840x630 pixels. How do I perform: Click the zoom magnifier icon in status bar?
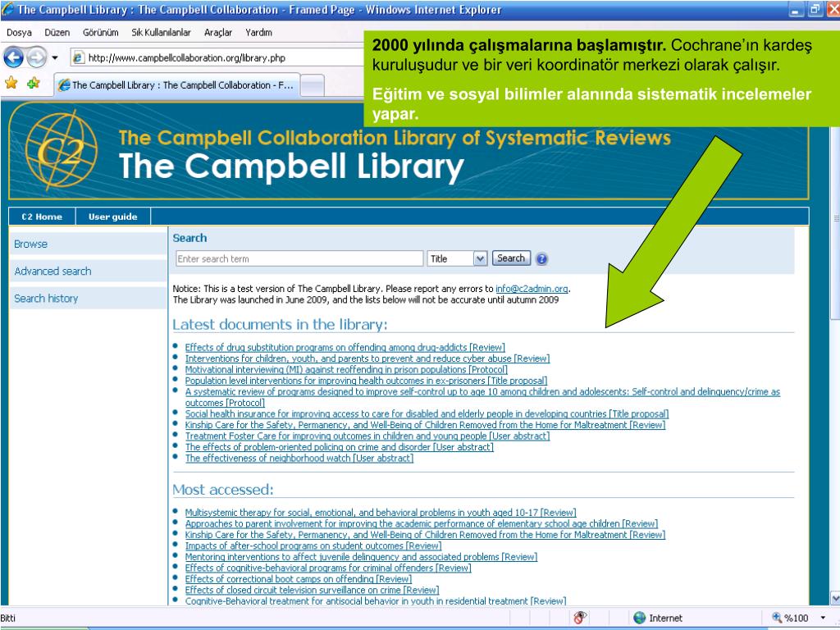(777, 618)
